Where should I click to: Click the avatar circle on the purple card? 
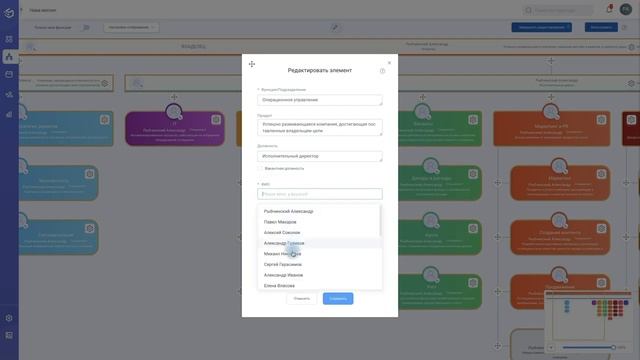(174, 112)
